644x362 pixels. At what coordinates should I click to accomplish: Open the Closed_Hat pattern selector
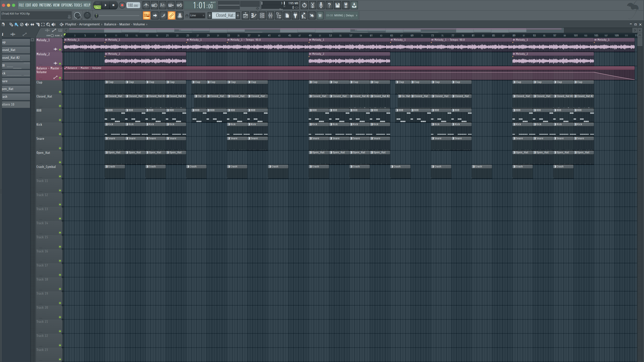(x=224, y=16)
